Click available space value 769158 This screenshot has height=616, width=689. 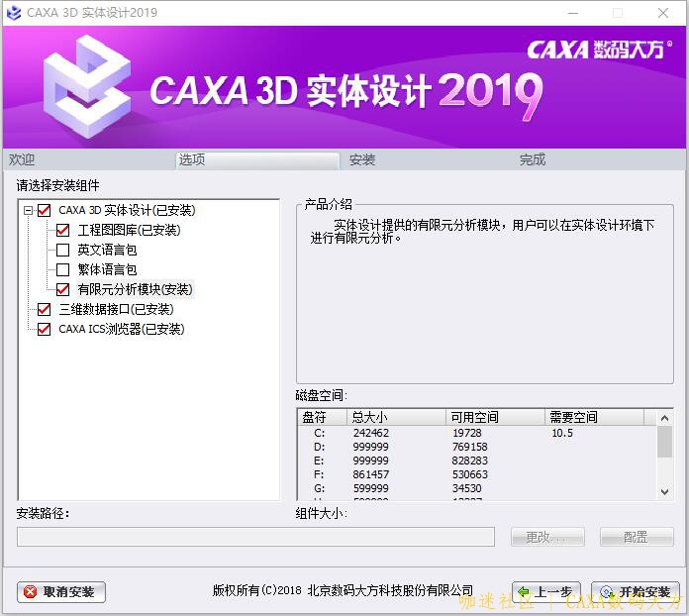(x=470, y=448)
